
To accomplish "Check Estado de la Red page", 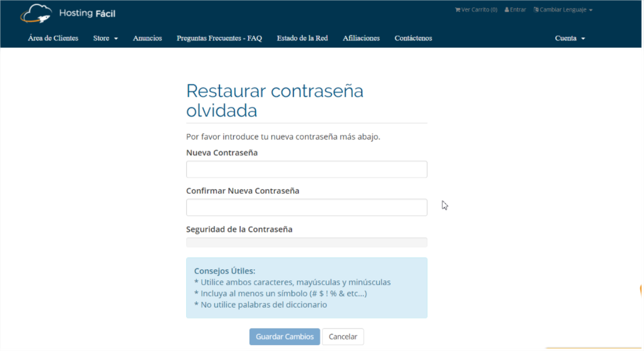I will coord(302,38).
